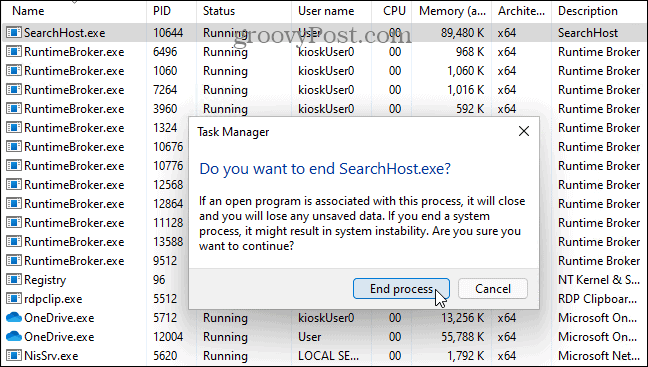Select the rdpclip.exe process name
Viewport: 648px width, 367px height.
pos(53,299)
